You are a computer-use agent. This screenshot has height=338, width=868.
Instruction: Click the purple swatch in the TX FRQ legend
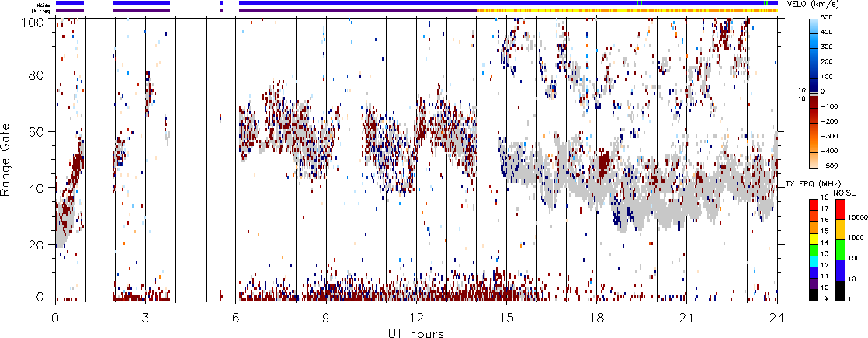tap(814, 283)
